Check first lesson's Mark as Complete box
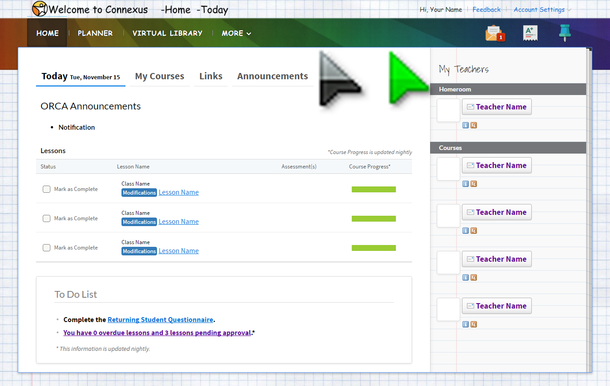This screenshot has height=386, width=610. pos(46,189)
